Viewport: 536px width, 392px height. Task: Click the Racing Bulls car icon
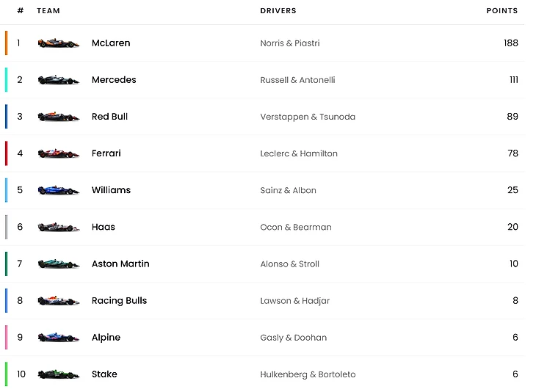59,300
